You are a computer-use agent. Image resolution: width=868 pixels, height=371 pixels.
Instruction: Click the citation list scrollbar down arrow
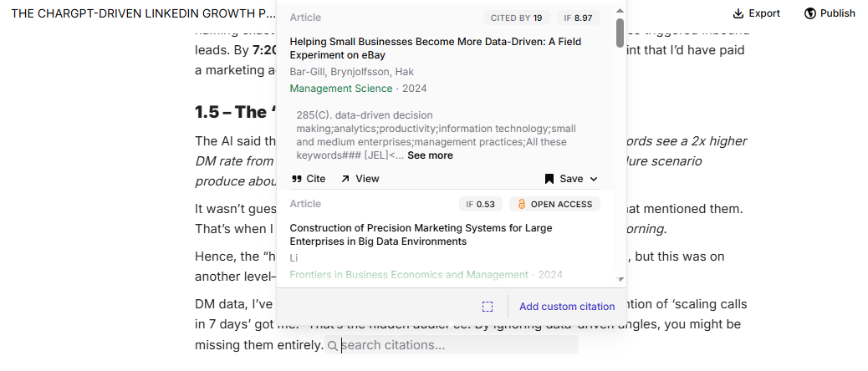(620, 279)
